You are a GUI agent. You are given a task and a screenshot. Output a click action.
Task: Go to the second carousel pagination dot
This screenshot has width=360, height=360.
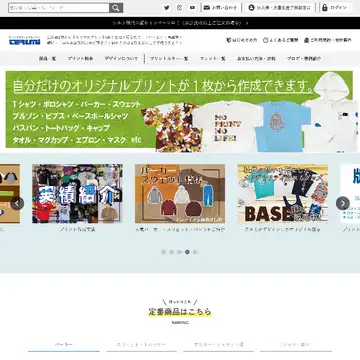171,252
